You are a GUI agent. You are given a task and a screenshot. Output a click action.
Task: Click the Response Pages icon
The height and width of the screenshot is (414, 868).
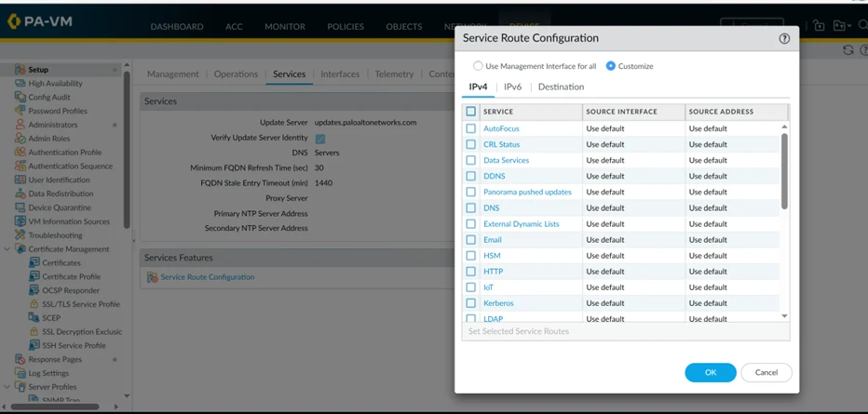point(20,360)
